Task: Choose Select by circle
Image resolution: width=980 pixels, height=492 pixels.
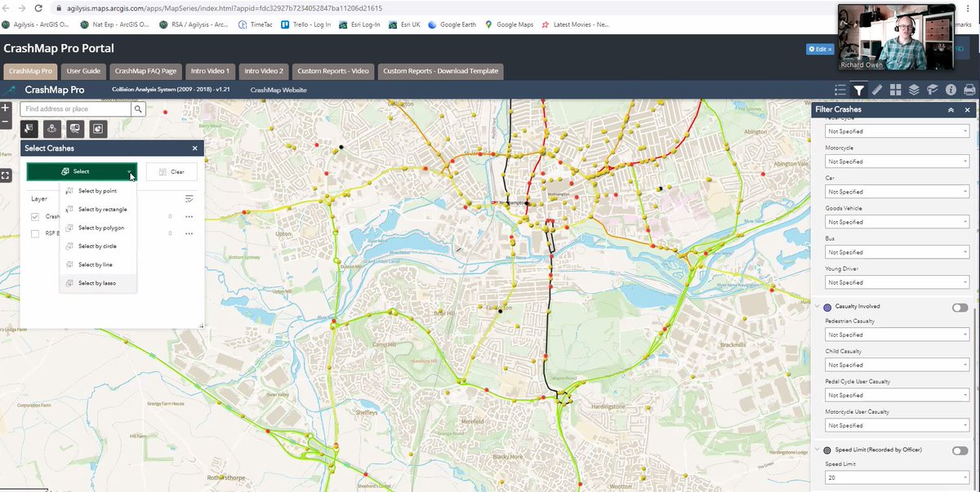Action: click(98, 246)
